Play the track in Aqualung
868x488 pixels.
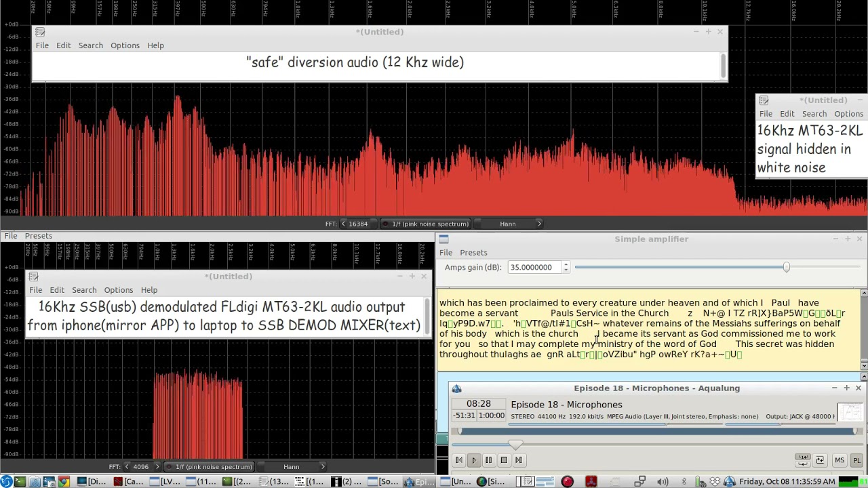(474, 460)
